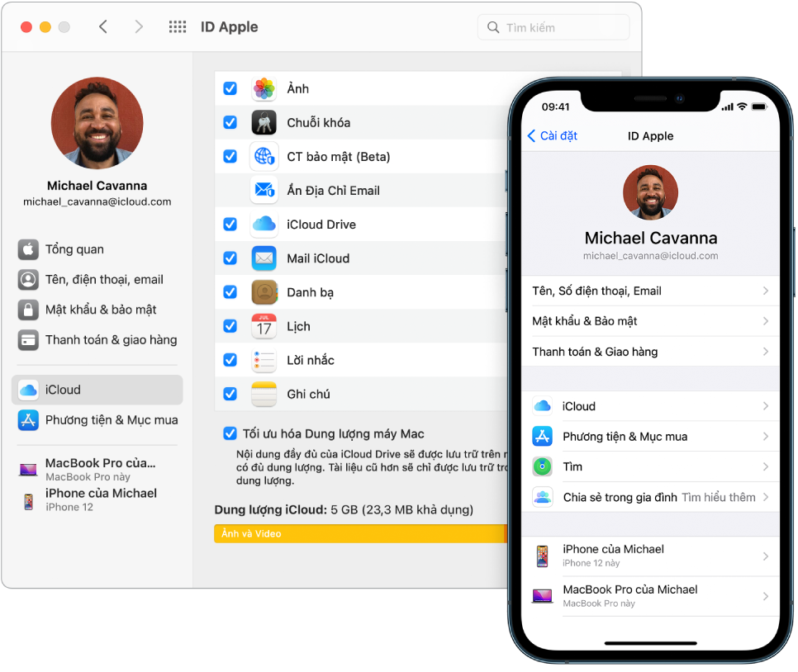
Task: Disable Tối ưu hóa Dung lượng máy Mac
Action: point(230,433)
